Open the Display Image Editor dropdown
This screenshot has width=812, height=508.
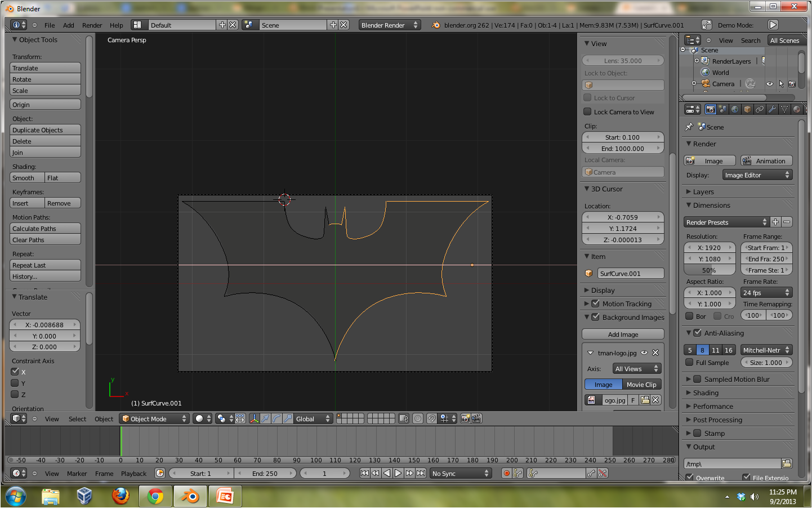(x=757, y=175)
